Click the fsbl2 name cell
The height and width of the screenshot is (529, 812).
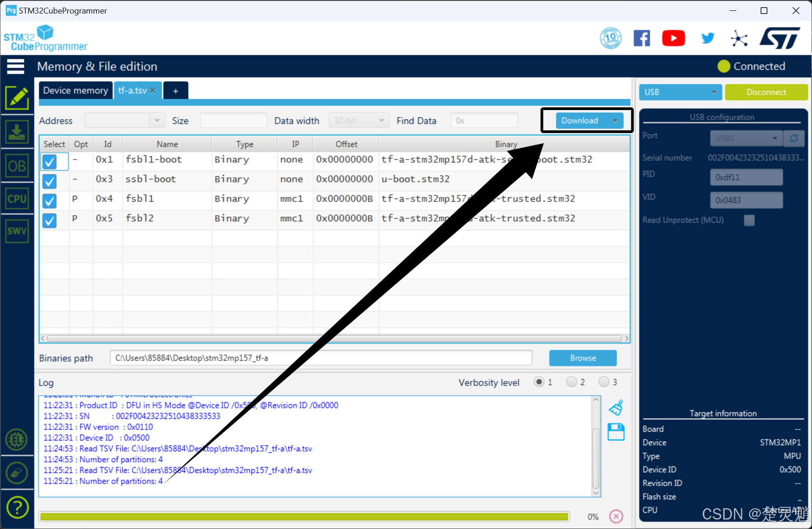pos(167,218)
